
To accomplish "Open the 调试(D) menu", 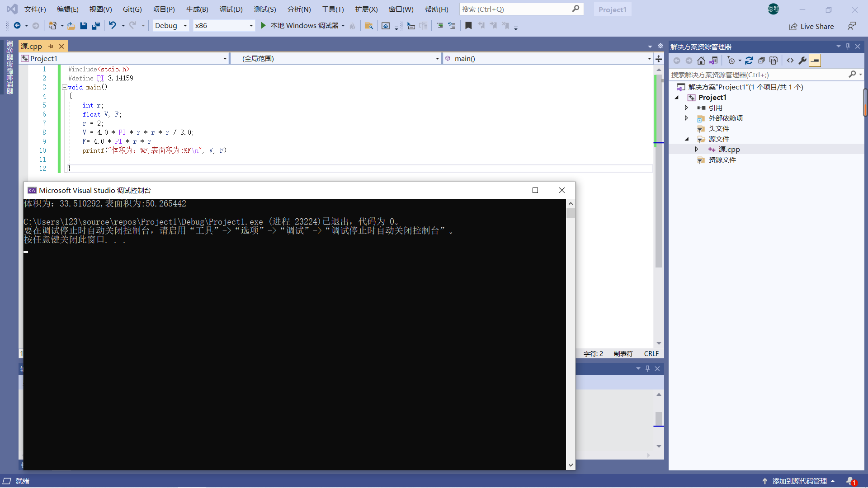I will (x=231, y=9).
